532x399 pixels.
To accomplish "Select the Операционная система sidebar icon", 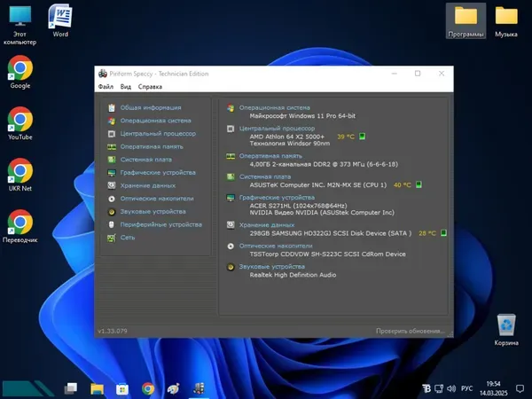I will [x=112, y=121].
